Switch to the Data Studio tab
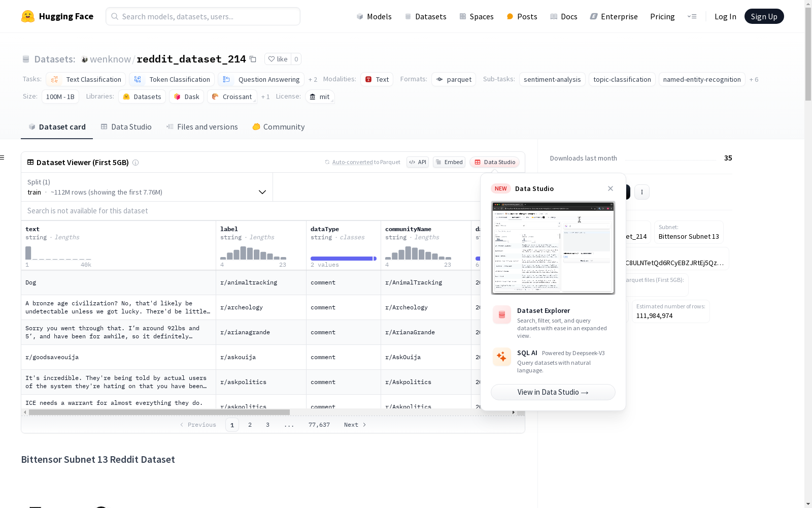 pyautogui.click(x=126, y=127)
